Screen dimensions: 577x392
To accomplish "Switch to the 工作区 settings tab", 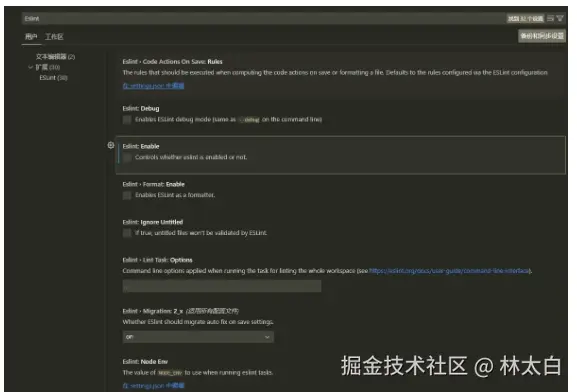I will tap(54, 36).
